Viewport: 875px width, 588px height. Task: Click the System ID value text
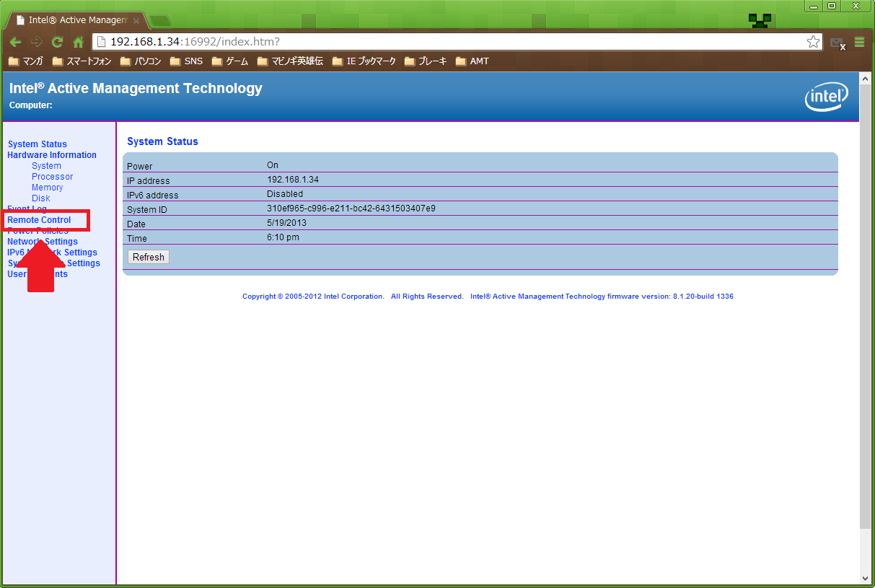[351, 209]
